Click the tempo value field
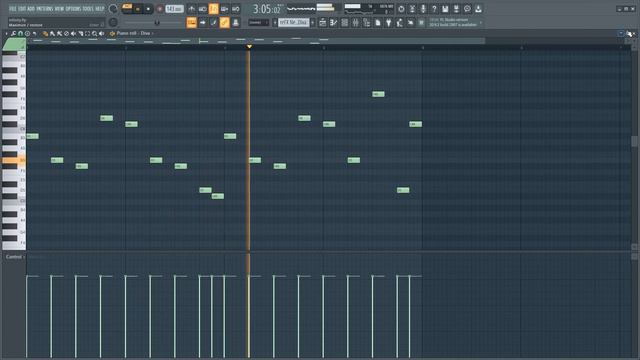The width and height of the screenshot is (640, 360). (174, 9)
